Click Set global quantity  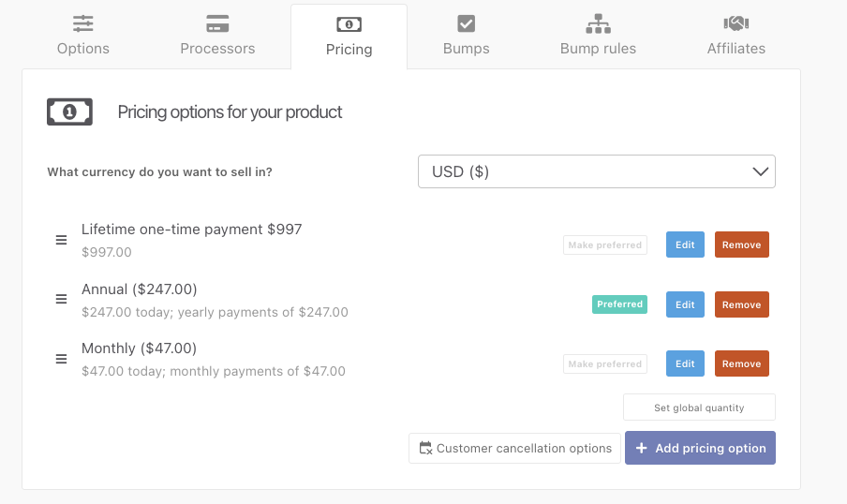point(699,408)
